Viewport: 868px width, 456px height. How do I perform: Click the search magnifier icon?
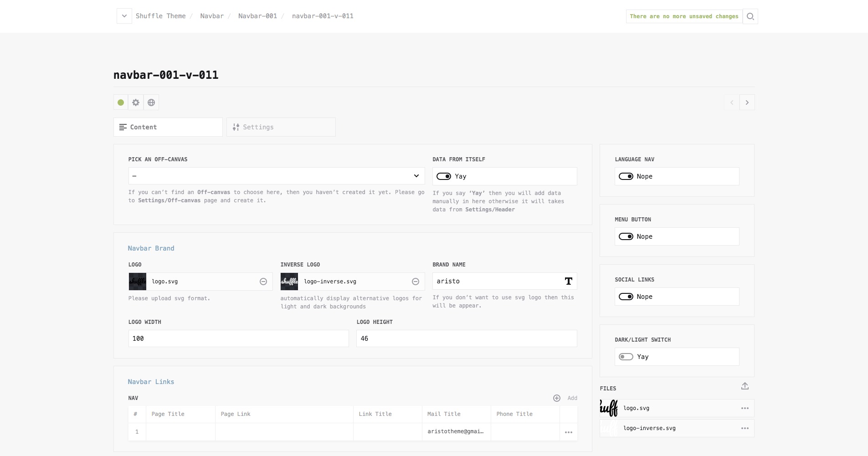coord(750,16)
